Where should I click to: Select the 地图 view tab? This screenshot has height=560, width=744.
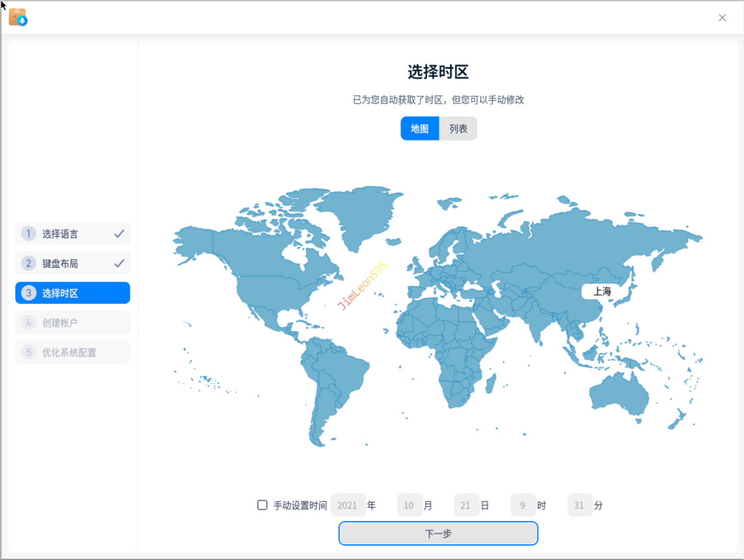click(420, 129)
